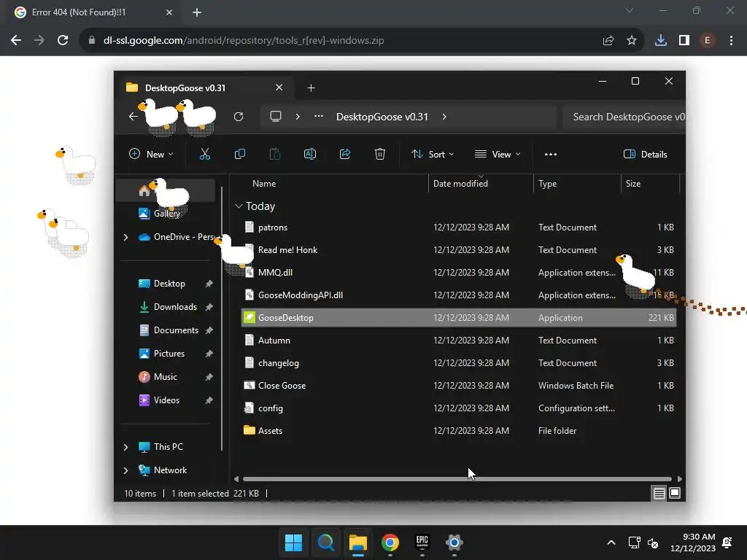The height and width of the screenshot is (560, 747).
Task: Click the Chrome back arrow
Action: [x=16, y=41]
